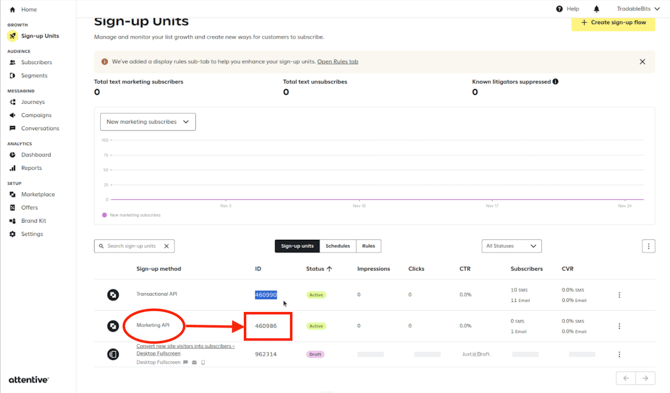The height and width of the screenshot is (393, 670).
Task: Click the Journeys icon in sidebar
Action: point(12,102)
